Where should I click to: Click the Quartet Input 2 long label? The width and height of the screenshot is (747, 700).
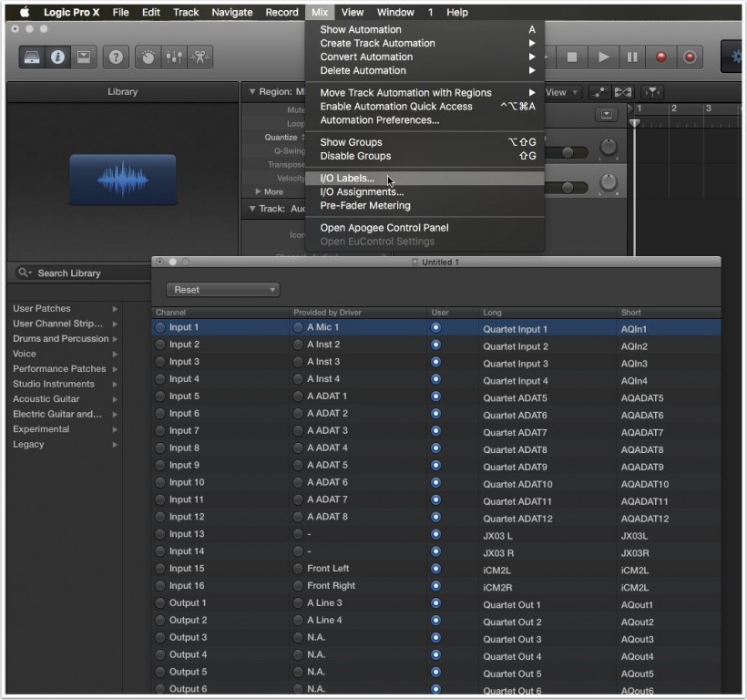tap(516, 346)
